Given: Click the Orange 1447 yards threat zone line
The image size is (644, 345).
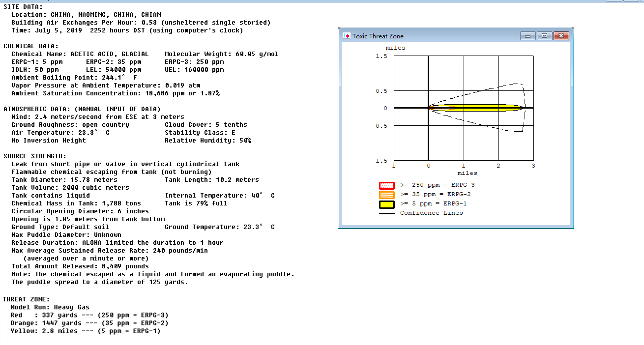Looking at the screenshot, I should click(89, 323).
